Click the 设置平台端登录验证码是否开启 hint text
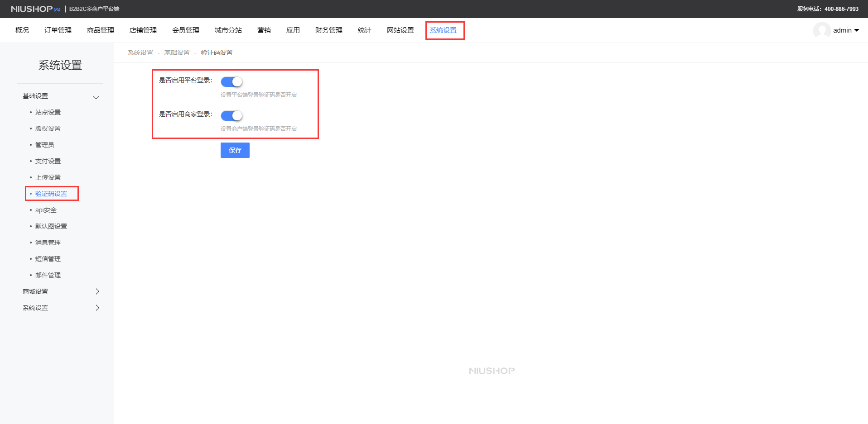Image resolution: width=868 pixels, height=424 pixels. click(x=259, y=95)
